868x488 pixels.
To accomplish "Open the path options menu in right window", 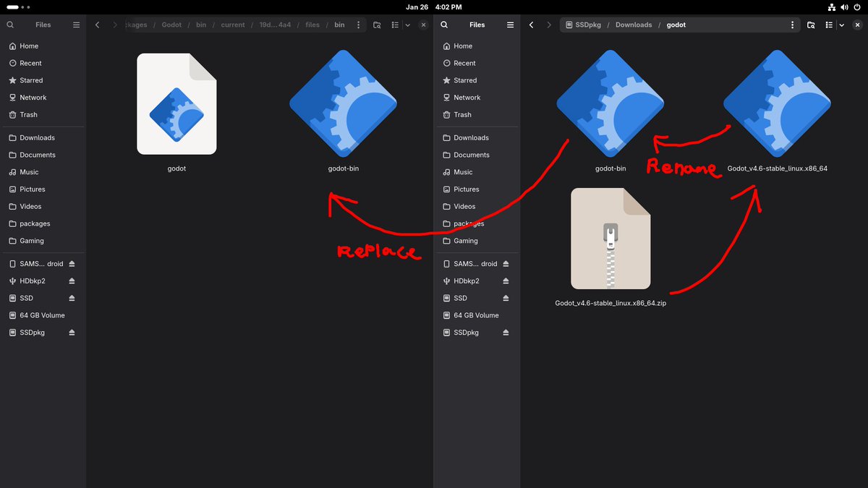I will point(793,25).
